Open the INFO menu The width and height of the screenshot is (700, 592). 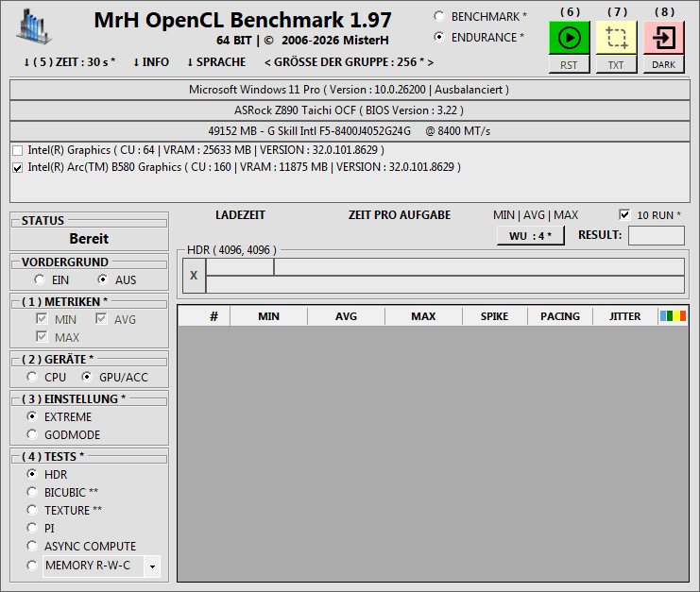[151, 62]
